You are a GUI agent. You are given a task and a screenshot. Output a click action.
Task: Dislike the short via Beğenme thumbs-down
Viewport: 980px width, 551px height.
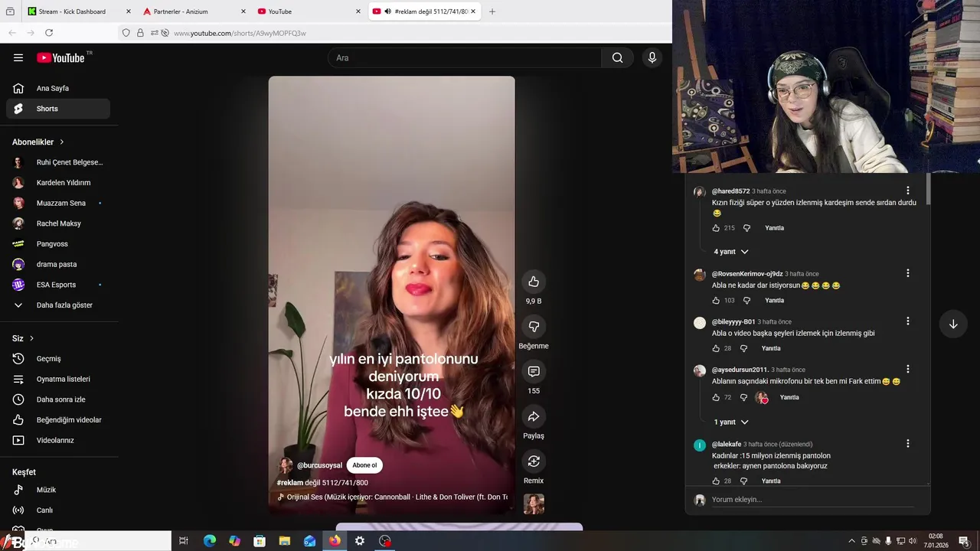point(534,327)
